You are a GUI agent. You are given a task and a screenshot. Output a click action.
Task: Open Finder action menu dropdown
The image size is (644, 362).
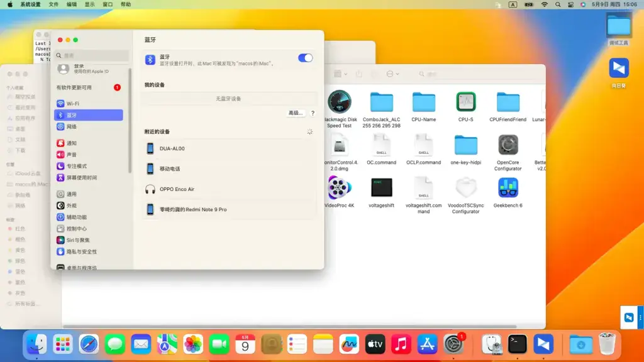[x=392, y=74]
